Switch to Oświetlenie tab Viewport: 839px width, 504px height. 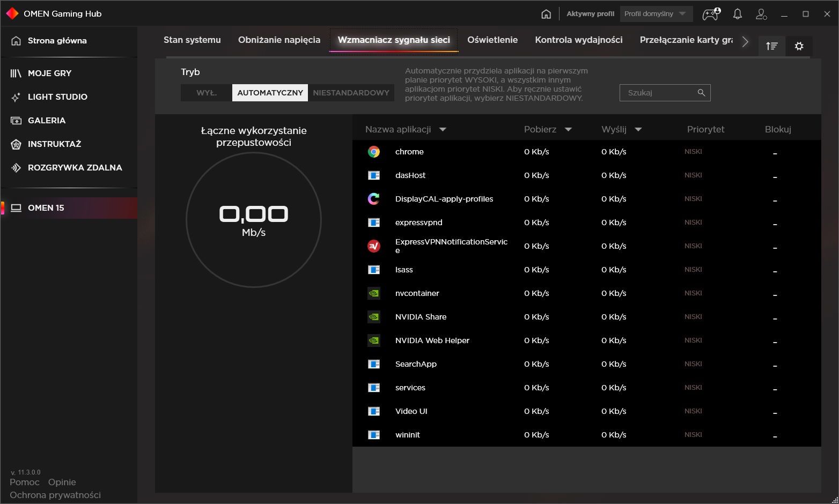click(x=492, y=40)
